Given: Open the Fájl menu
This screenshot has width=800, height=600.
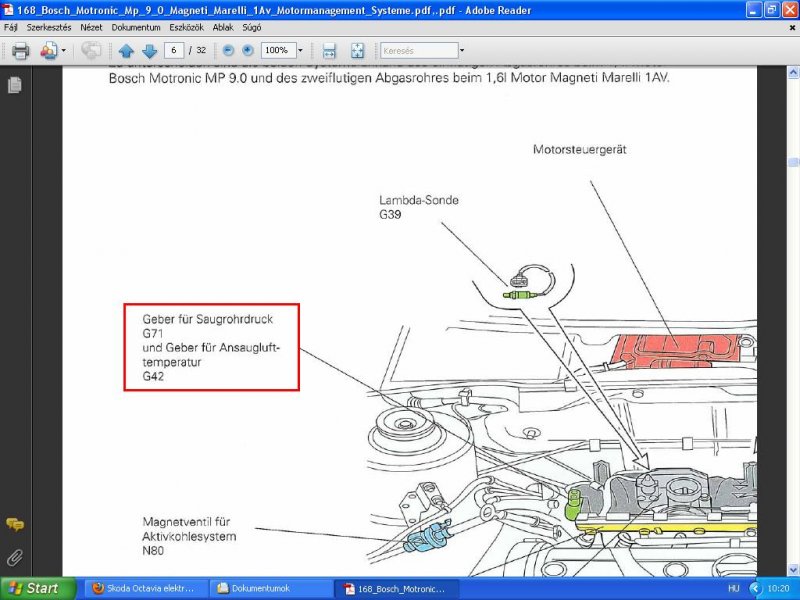Looking at the screenshot, I should point(10,28).
